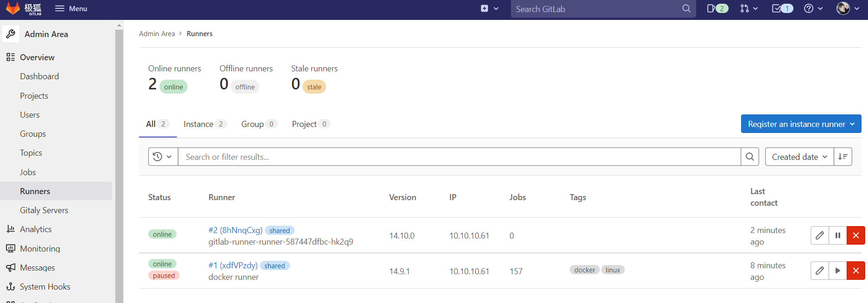868x303 pixels.
Task: Click Register an instance runner button
Action: [801, 124]
